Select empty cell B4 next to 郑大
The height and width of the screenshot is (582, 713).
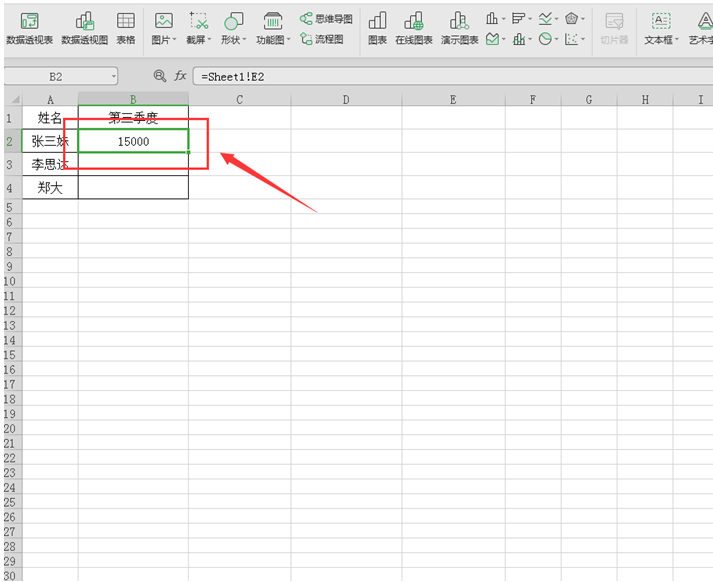pyautogui.click(x=133, y=187)
